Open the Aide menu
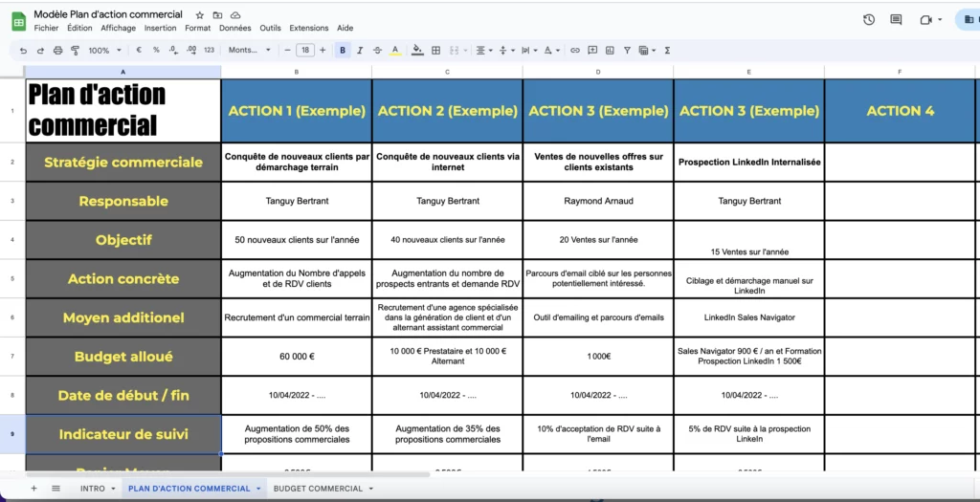Viewport: 980px width, 502px height. (x=345, y=28)
